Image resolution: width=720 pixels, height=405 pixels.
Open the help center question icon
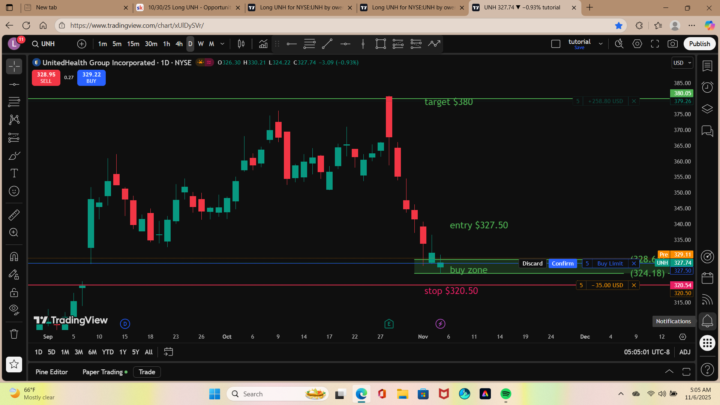707,369
